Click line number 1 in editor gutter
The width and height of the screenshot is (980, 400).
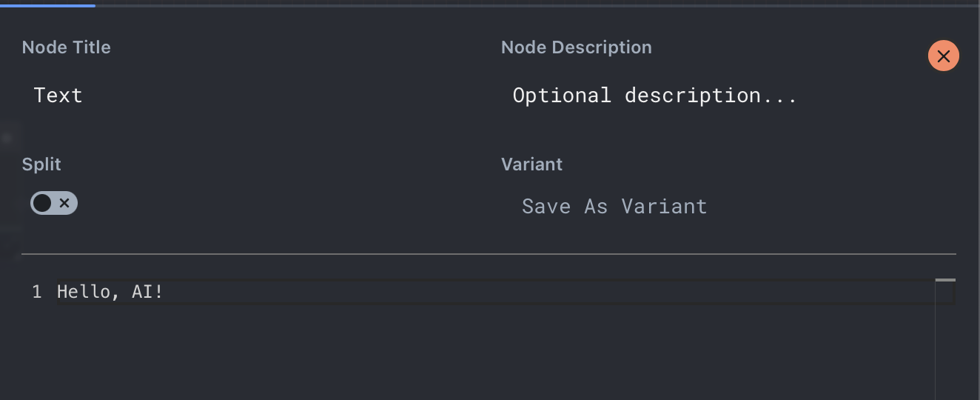pyautogui.click(x=37, y=292)
